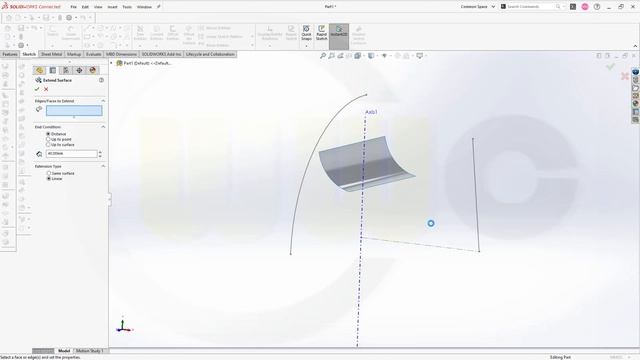The width and height of the screenshot is (640, 360).
Task: Open Display Style dropdown arrow
Action: [x=376, y=56]
